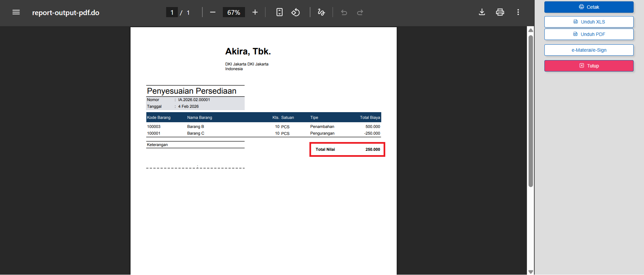The height and width of the screenshot is (275, 644).
Task: Open the PDF sidebar hamburger menu
Action: pyautogui.click(x=16, y=12)
